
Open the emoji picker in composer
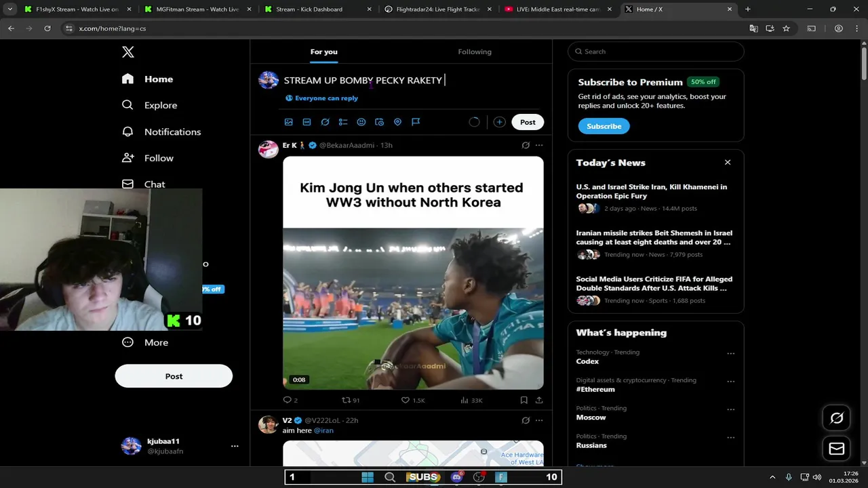[361, 122]
